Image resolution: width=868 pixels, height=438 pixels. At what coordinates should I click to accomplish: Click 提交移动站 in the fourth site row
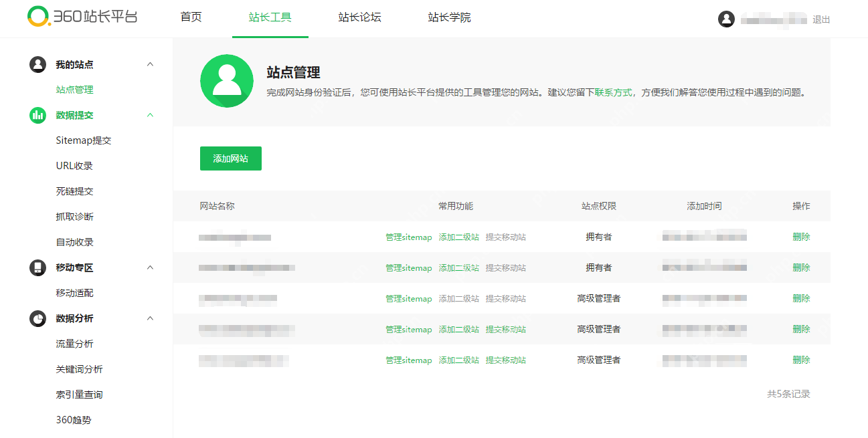click(x=506, y=330)
